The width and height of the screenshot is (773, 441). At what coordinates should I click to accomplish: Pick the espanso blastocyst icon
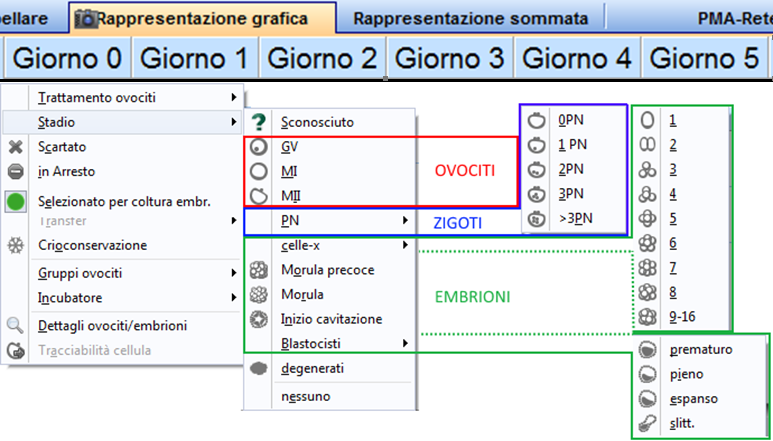click(x=647, y=399)
